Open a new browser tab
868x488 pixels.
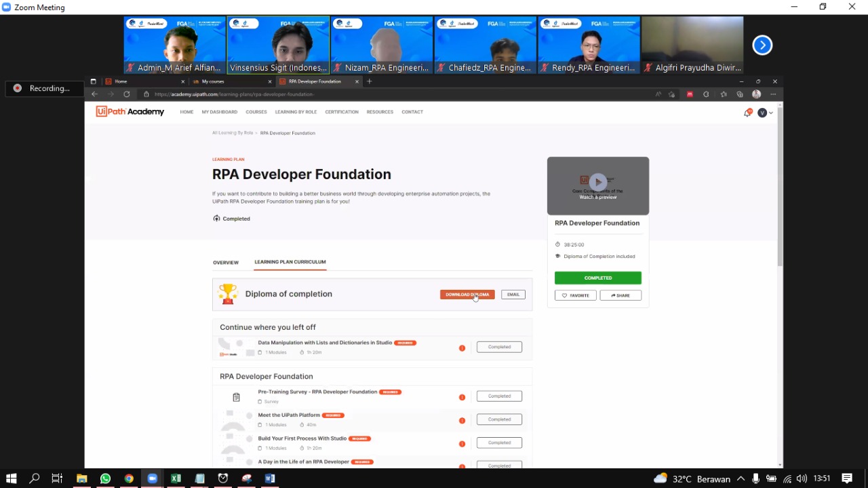pyautogui.click(x=370, y=81)
